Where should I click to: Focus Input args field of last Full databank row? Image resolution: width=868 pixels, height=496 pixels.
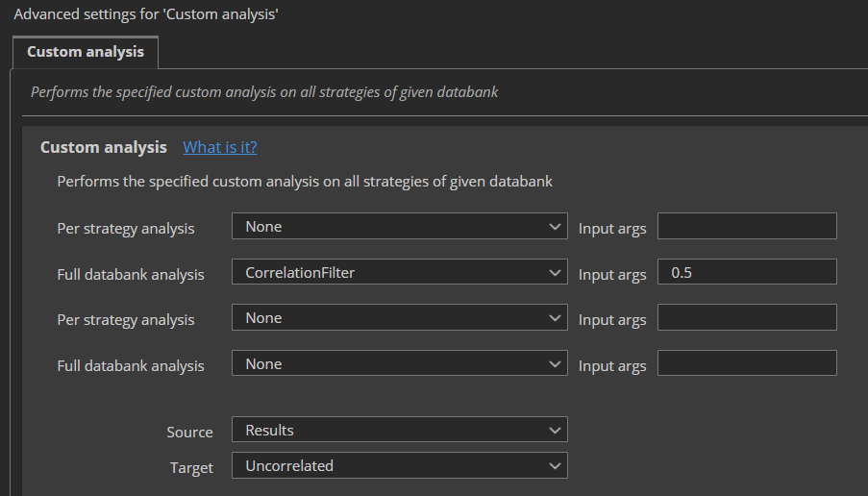(x=747, y=363)
